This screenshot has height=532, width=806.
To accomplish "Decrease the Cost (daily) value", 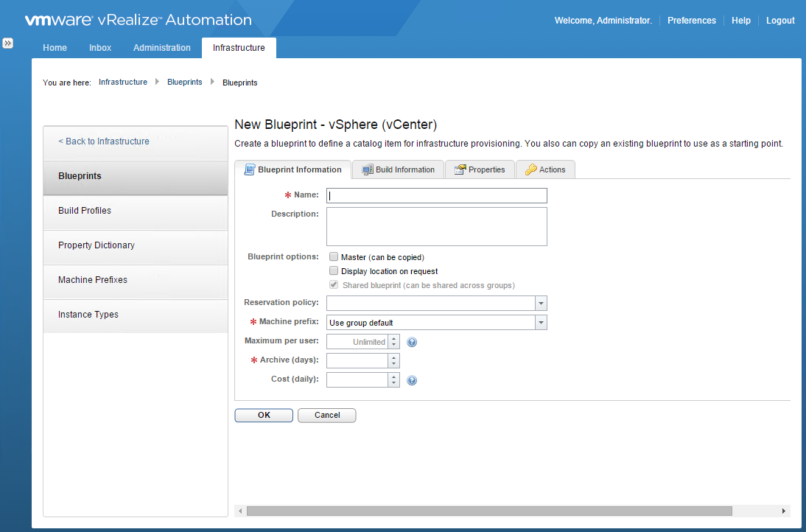I will [393, 383].
